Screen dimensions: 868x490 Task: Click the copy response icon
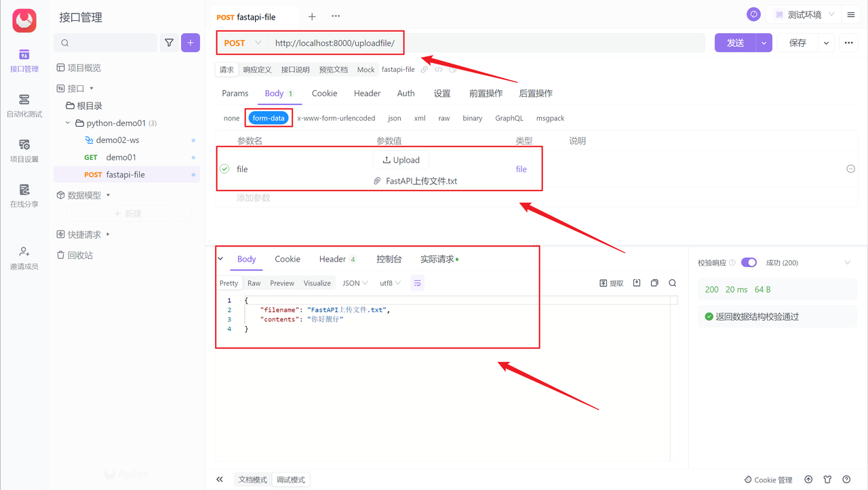(x=654, y=283)
